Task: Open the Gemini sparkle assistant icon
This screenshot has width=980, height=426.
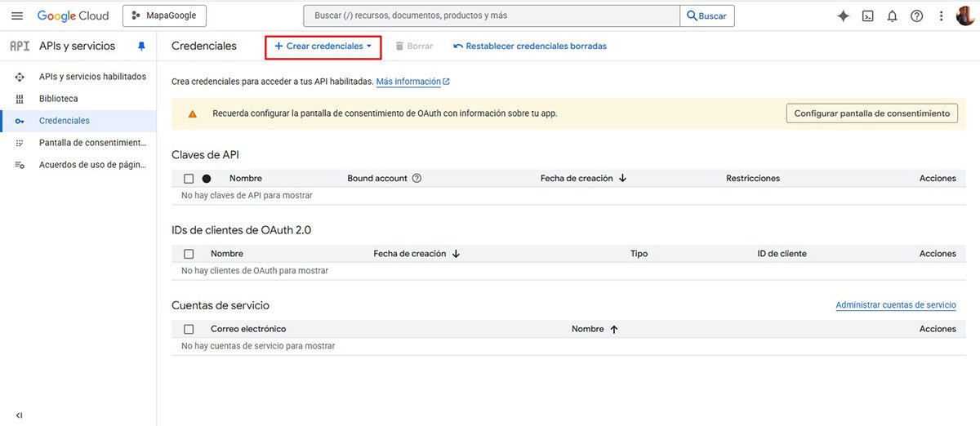Action: point(844,16)
